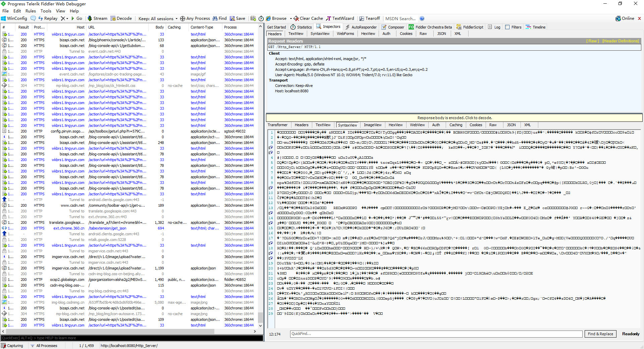Click the Replay icon to resend a session
Viewport: 644px width, 349px height.
47,18
